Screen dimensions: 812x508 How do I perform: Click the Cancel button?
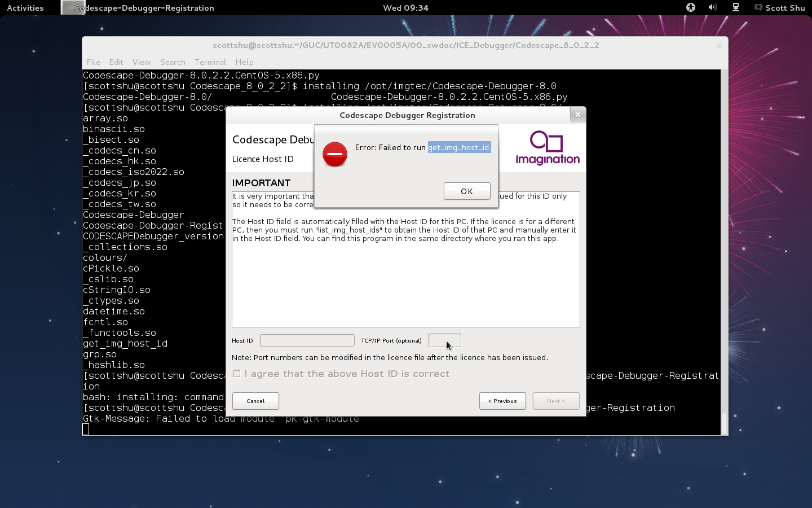tap(255, 401)
